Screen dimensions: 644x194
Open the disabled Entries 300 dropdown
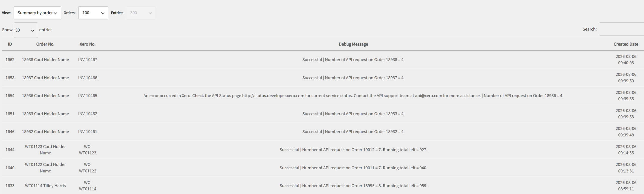[x=141, y=13]
